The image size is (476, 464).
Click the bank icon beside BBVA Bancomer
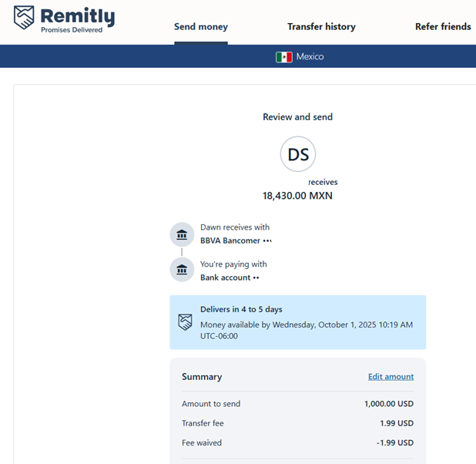[x=182, y=234]
